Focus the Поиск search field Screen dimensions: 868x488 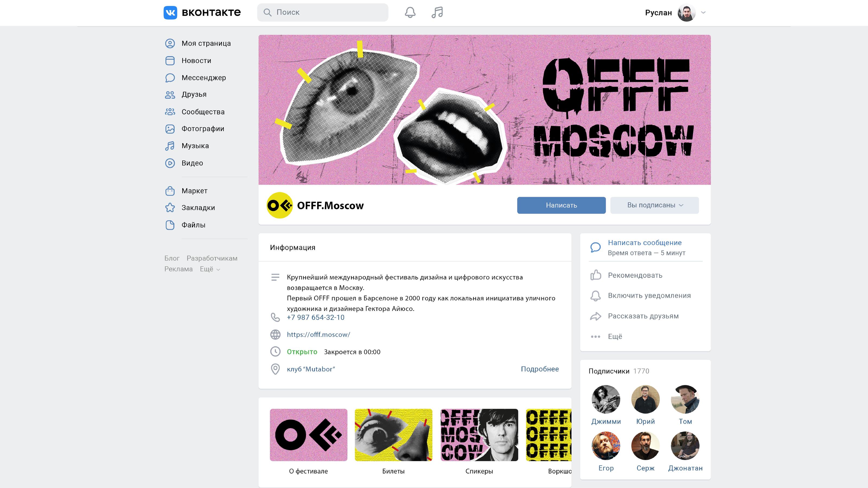(323, 12)
